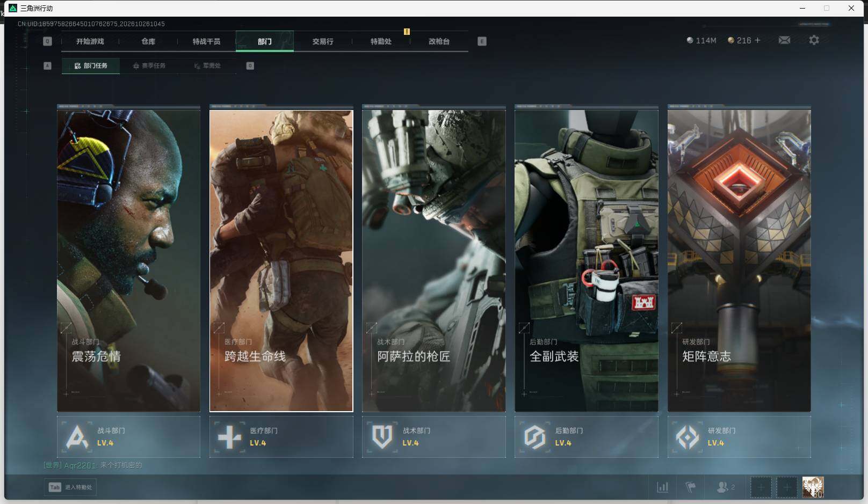Switch to the 特勤处 (Special Services) tab
This screenshot has width=868, height=504.
381,41
